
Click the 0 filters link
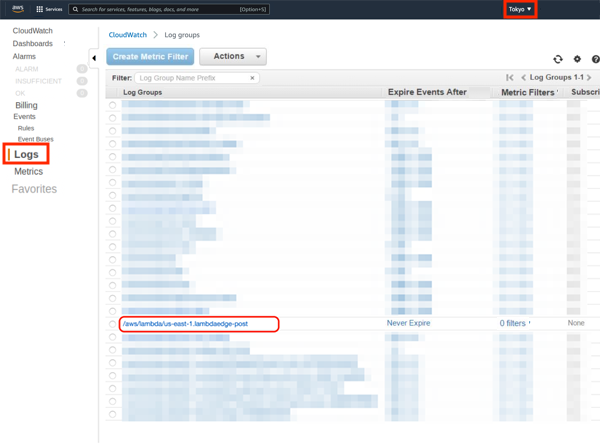click(x=512, y=323)
